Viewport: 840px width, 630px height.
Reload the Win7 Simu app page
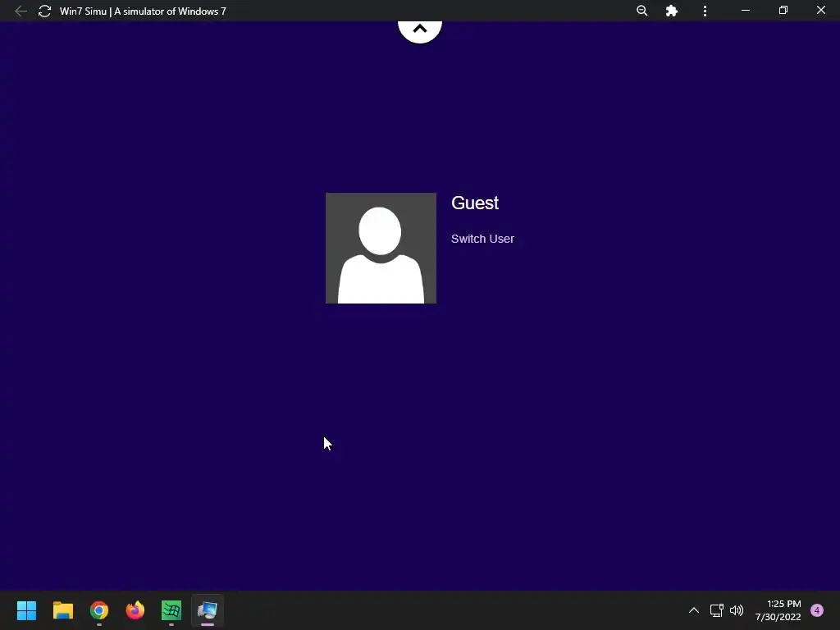[44, 11]
